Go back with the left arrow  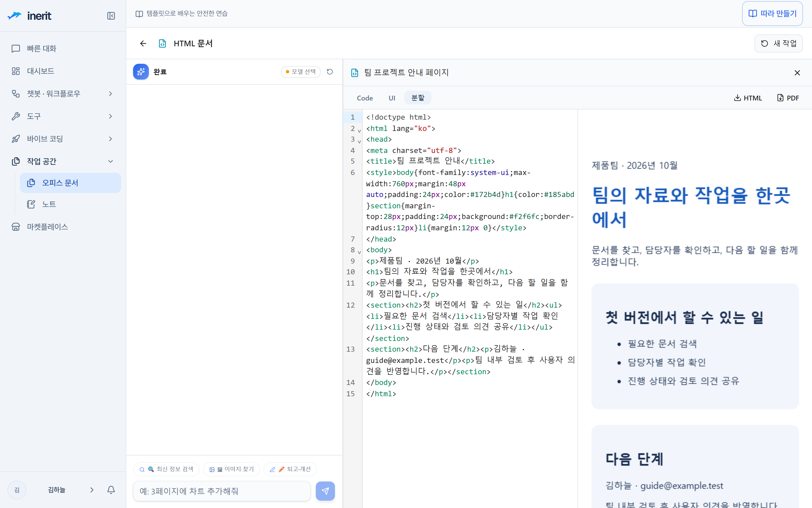coord(143,43)
